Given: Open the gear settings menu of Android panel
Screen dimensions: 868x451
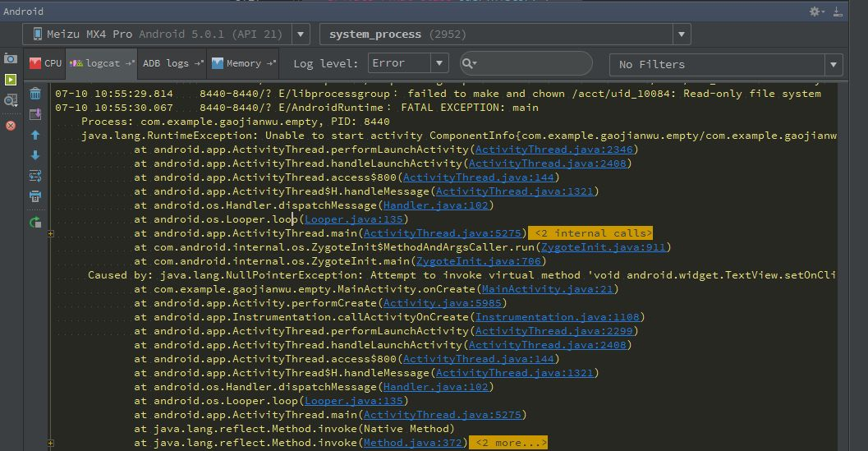Looking at the screenshot, I should (816, 12).
